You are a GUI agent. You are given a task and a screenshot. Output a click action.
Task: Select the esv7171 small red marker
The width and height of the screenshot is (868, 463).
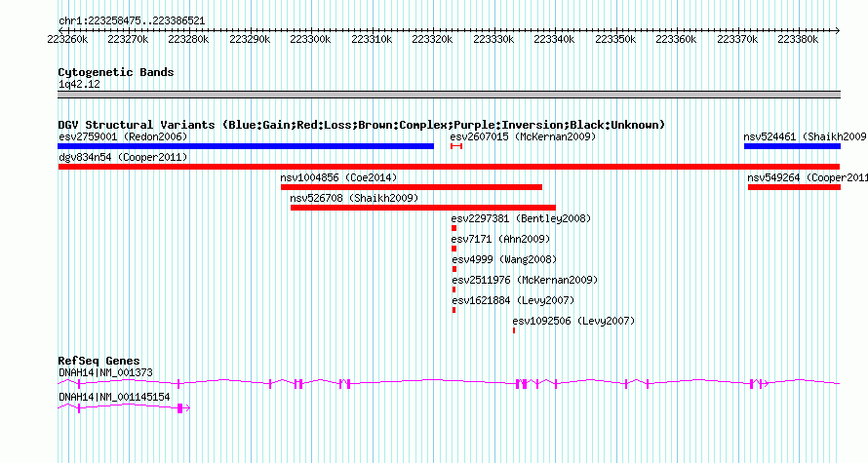tap(454, 249)
